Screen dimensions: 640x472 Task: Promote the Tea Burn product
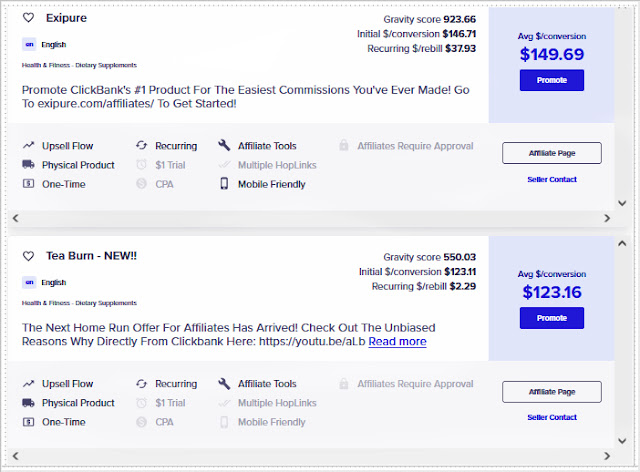552,318
